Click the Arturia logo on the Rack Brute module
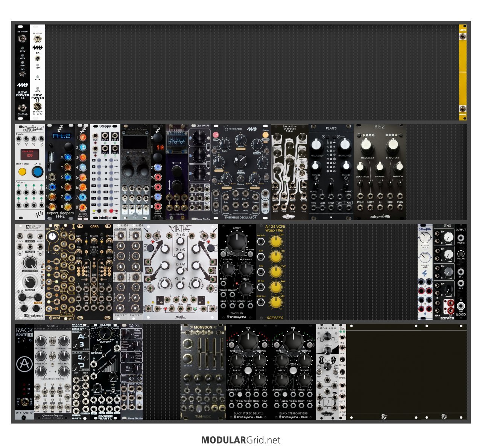This screenshot has height=448, width=482. [24, 363]
